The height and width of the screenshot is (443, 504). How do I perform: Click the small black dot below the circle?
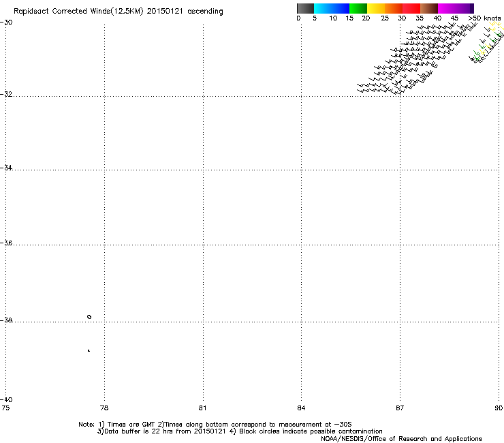click(x=89, y=350)
